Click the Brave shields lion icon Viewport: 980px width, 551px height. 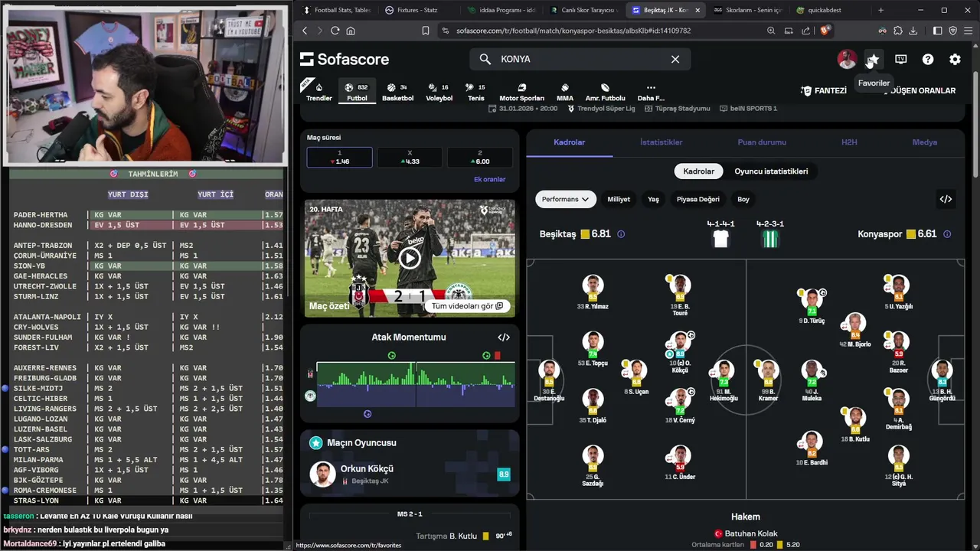tap(825, 31)
